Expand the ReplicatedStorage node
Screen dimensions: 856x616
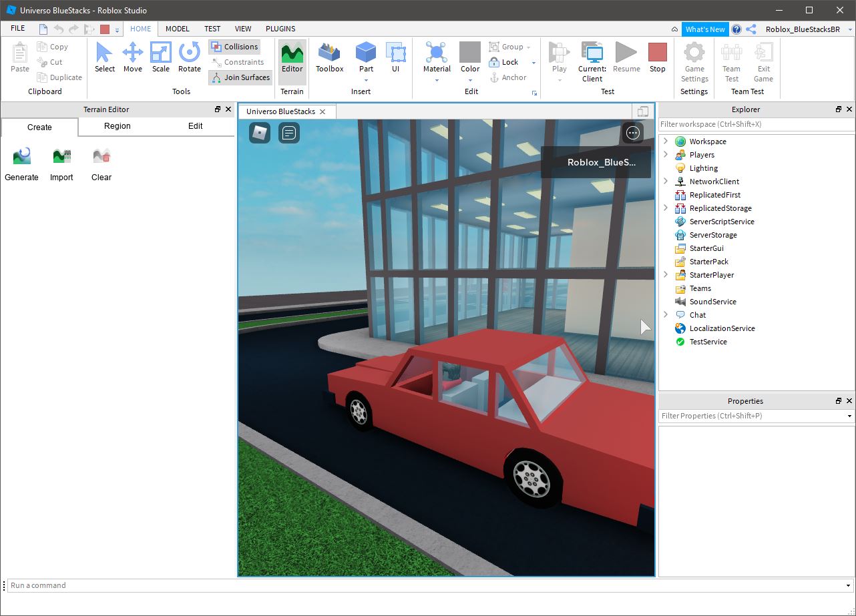[665, 208]
